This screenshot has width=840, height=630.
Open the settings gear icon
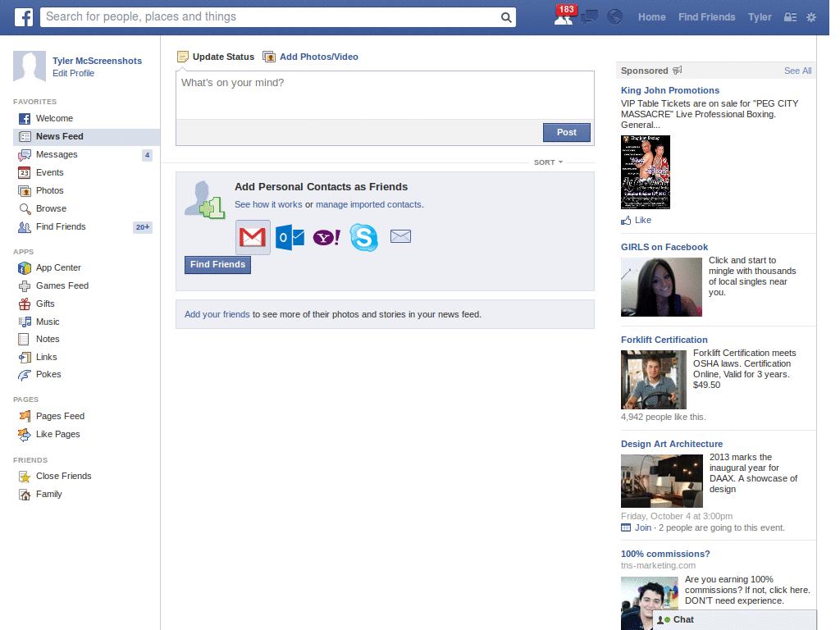pos(810,16)
